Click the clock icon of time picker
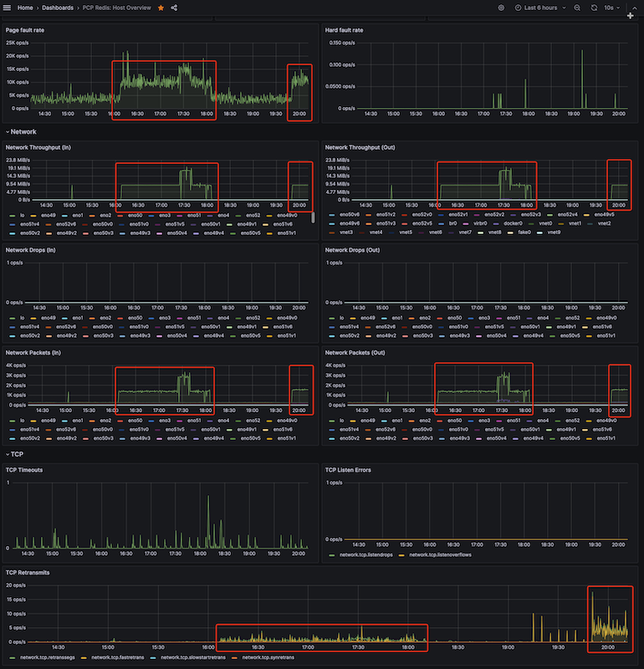The image size is (644, 669). (x=518, y=8)
